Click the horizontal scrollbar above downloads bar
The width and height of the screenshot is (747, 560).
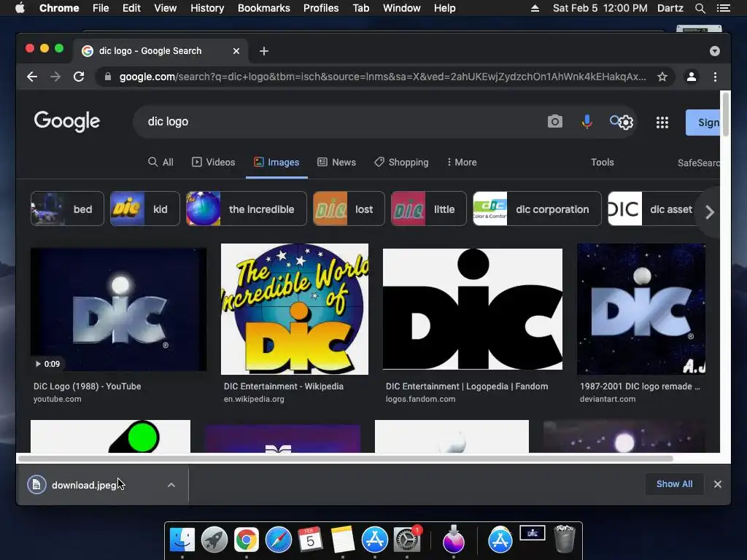tap(346, 459)
